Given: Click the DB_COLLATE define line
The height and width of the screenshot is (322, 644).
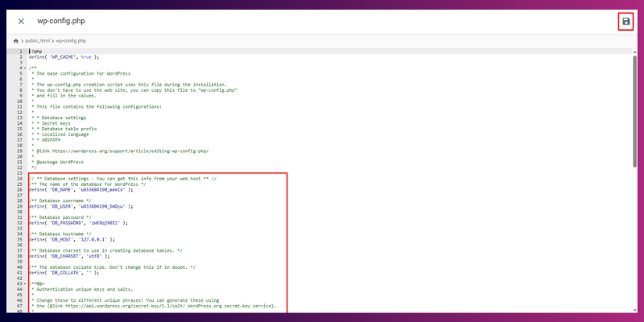Looking at the screenshot, I should click(x=64, y=272).
